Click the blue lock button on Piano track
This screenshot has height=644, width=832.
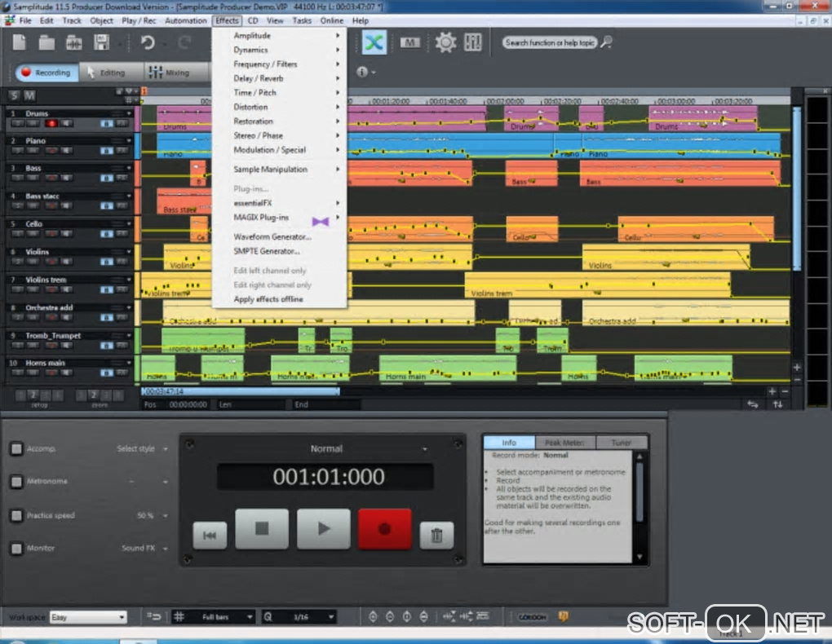pos(107,151)
